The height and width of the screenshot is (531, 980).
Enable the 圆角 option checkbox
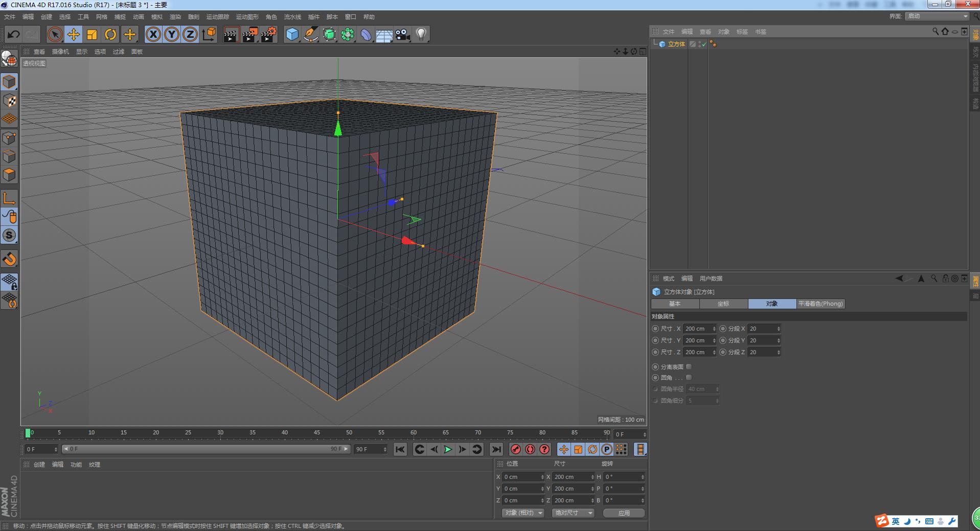click(689, 378)
